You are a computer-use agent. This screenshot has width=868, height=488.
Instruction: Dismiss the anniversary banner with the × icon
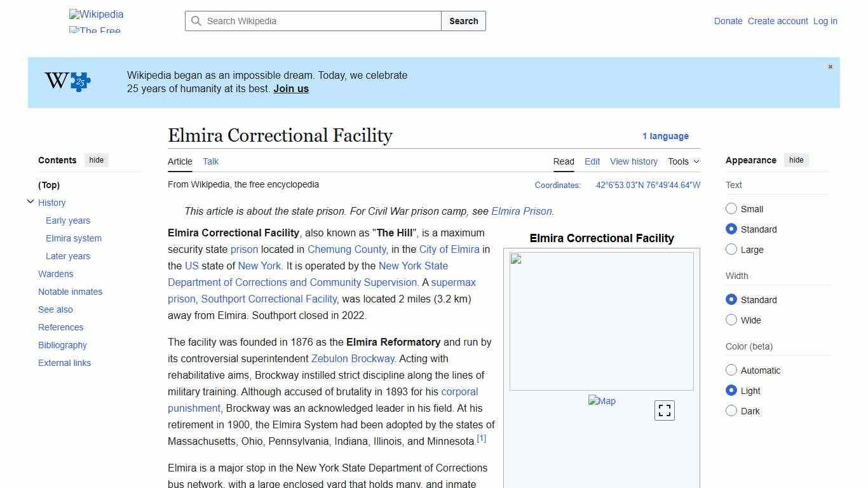(x=830, y=66)
